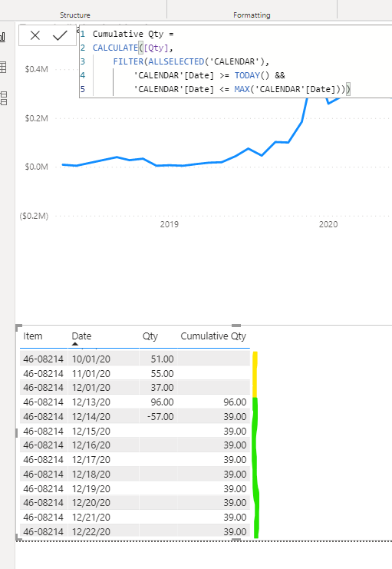This screenshot has height=569, width=392.
Task: Select the 12/14/20 date cell
Action: (x=91, y=417)
